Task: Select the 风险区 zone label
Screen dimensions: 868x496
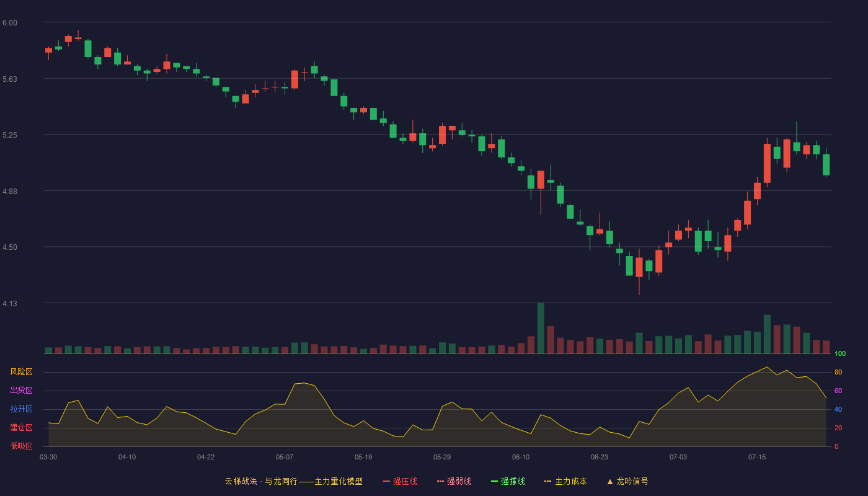Action: click(x=22, y=372)
